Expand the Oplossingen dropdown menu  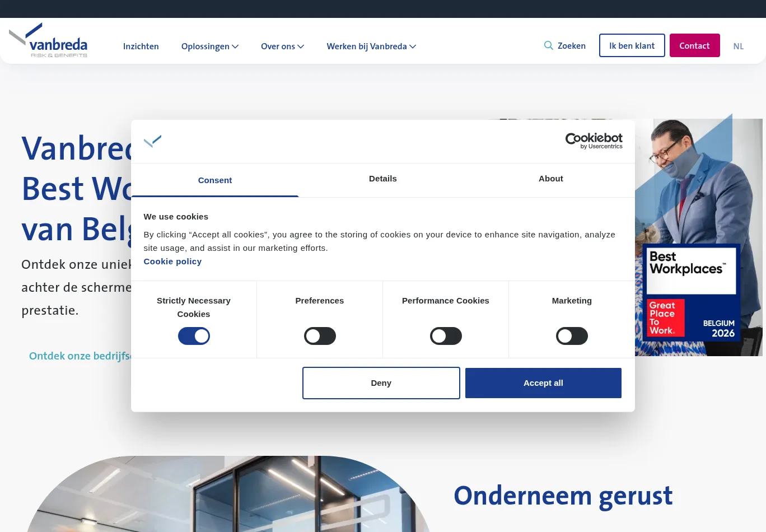(x=210, y=46)
